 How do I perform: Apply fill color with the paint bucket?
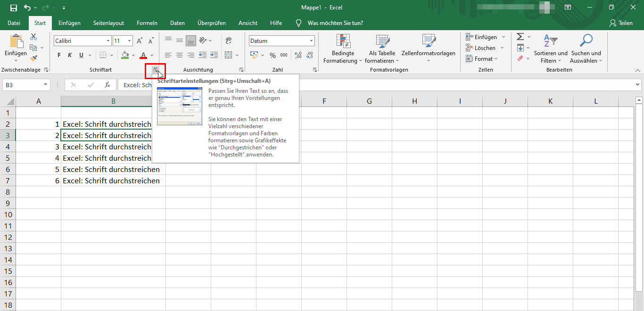coord(125,55)
